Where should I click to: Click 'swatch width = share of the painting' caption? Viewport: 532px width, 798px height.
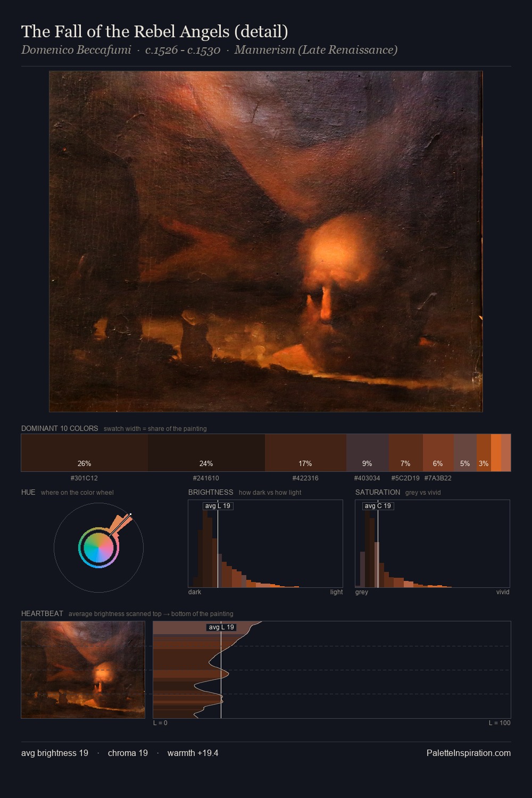pos(155,429)
